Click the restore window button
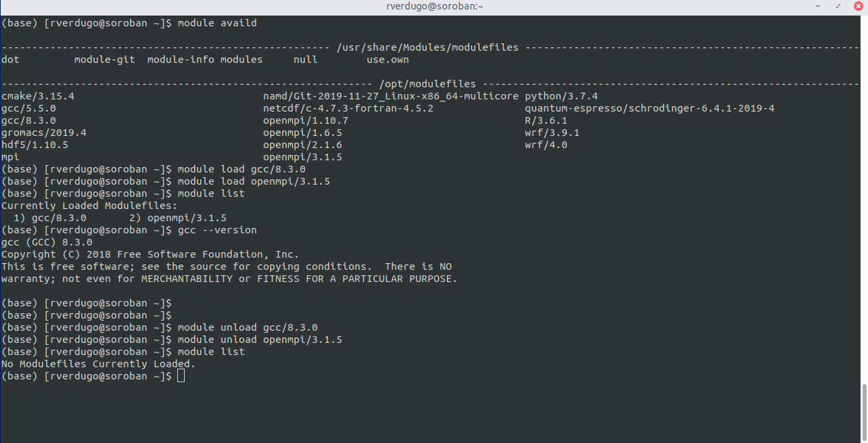The height and width of the screenshot is (443, 868). point(837,6)
